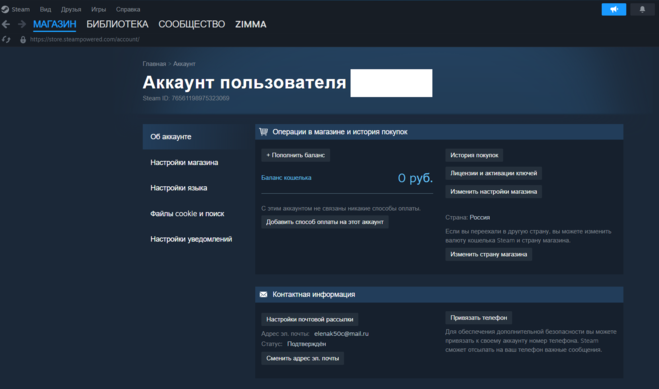The image size is (659, 389).
Task: Open Настройки почтовой рассылки
Action: click(x=310, y=319)
